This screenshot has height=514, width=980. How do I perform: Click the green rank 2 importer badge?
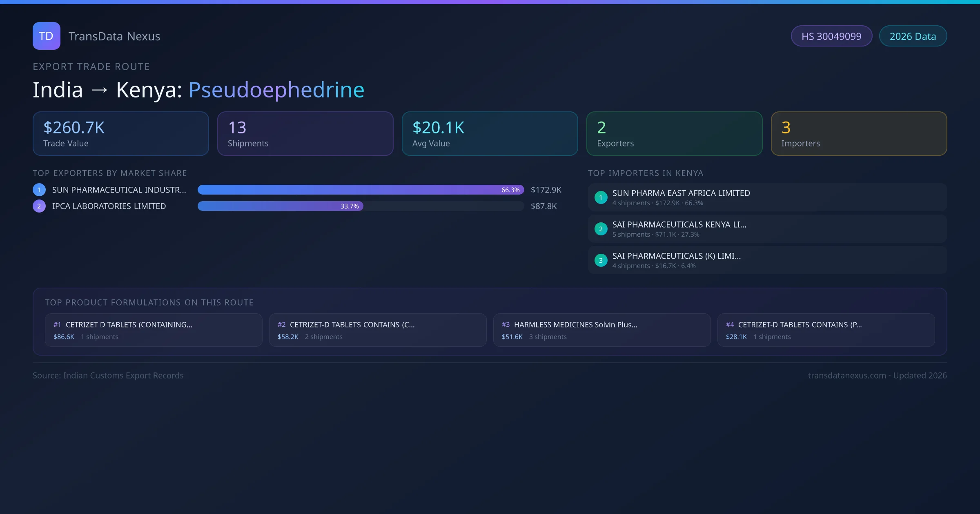pyautogui.click(x=601, y=229)
